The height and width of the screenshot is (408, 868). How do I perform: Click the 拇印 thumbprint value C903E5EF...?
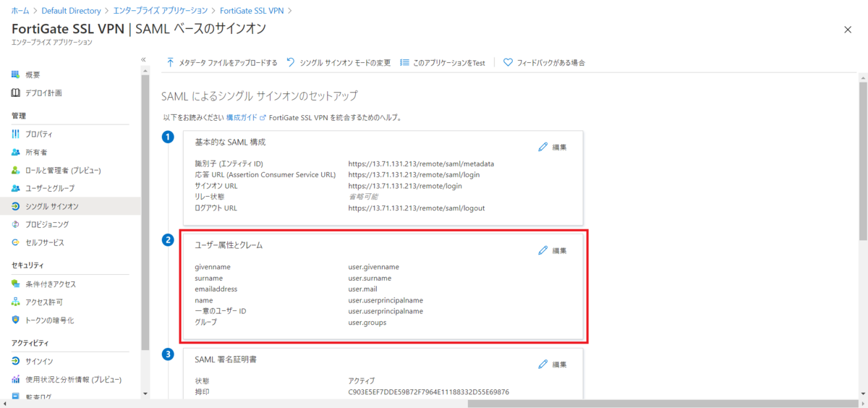[x=428, y=391]
